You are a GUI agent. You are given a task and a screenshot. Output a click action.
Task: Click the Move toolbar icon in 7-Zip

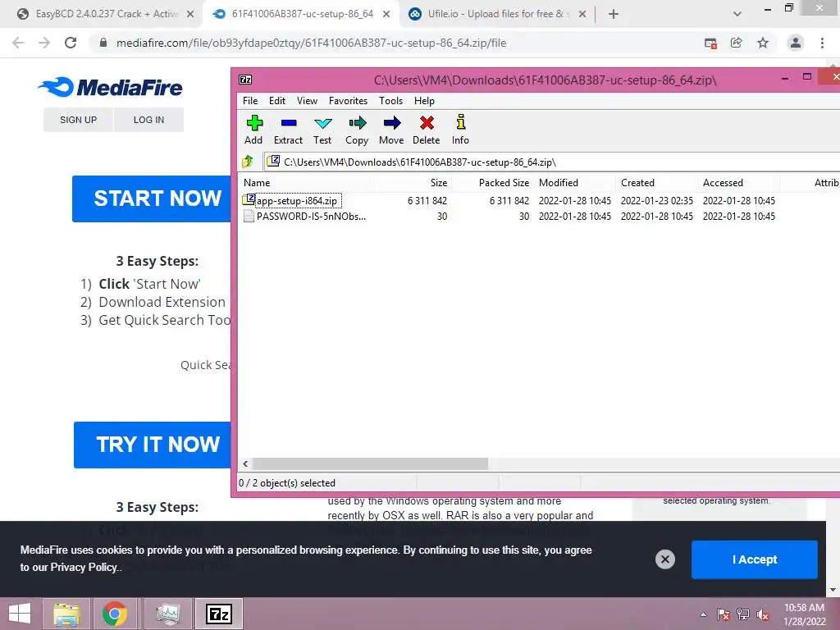point(391,123)
